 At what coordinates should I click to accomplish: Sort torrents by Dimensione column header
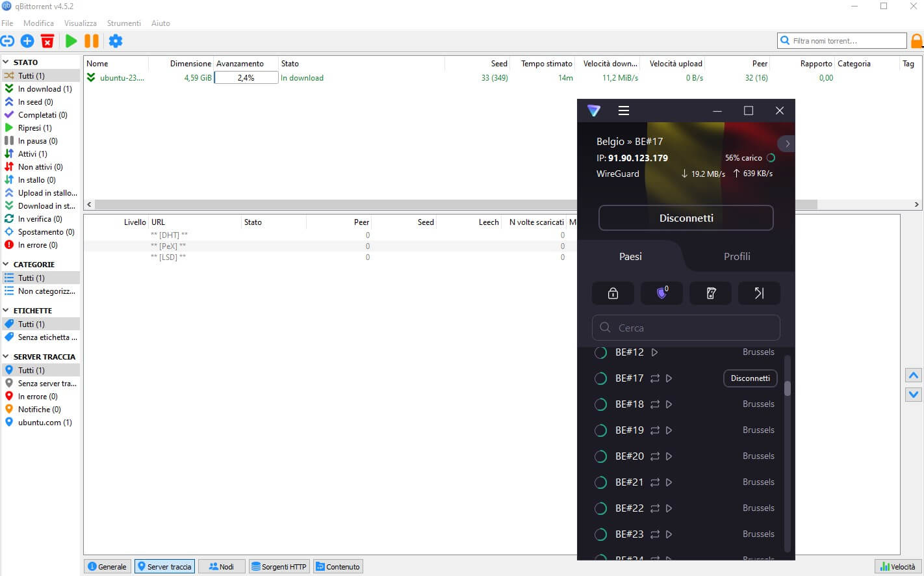click(x=181, y=64)
